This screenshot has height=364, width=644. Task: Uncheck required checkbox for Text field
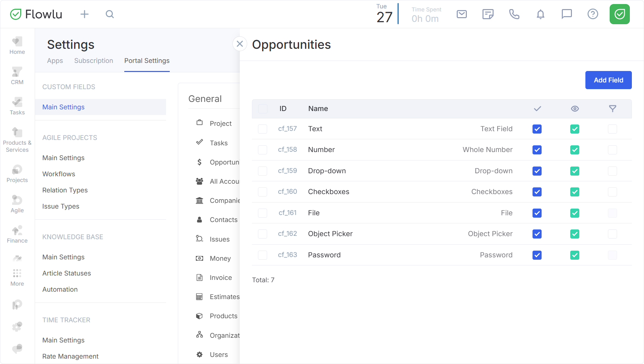(x=537, y=129)
